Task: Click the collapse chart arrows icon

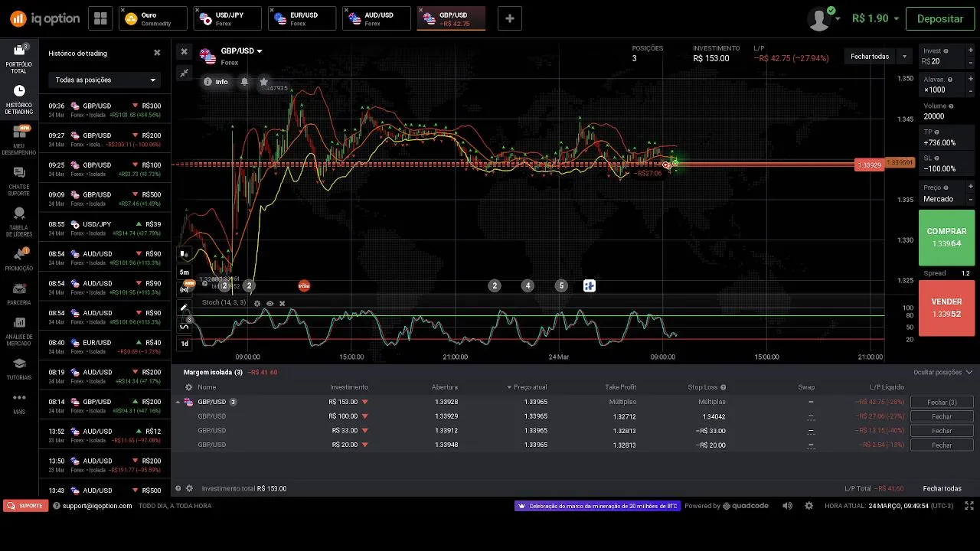Action: [x=184, y=73]
